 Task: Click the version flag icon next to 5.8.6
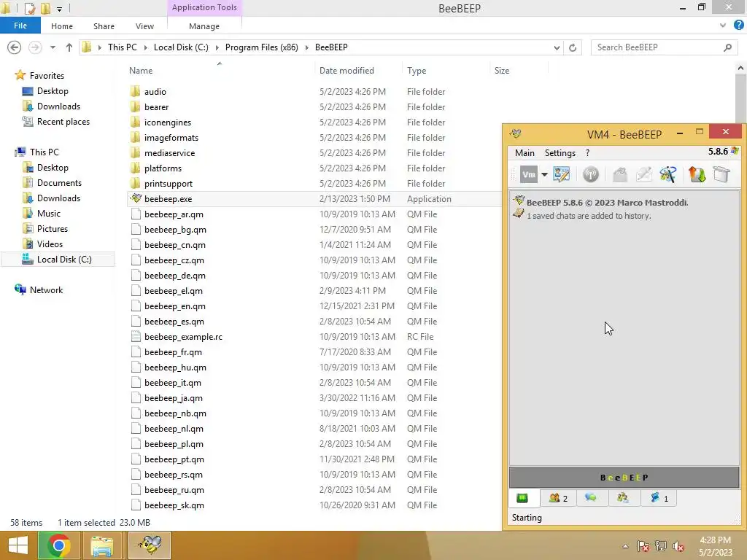tap(735, 152)
